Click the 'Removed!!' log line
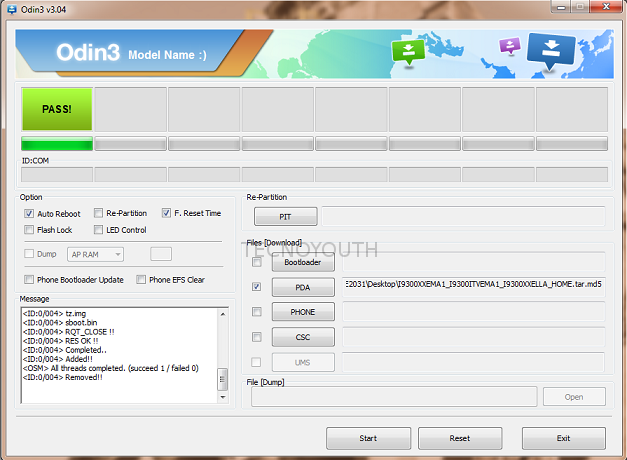 click(x=63, y=377)
